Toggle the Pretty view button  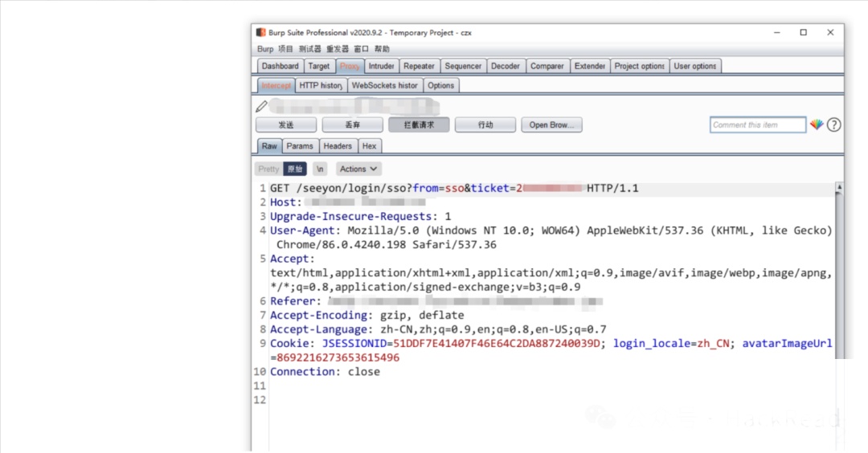(268, 169)
